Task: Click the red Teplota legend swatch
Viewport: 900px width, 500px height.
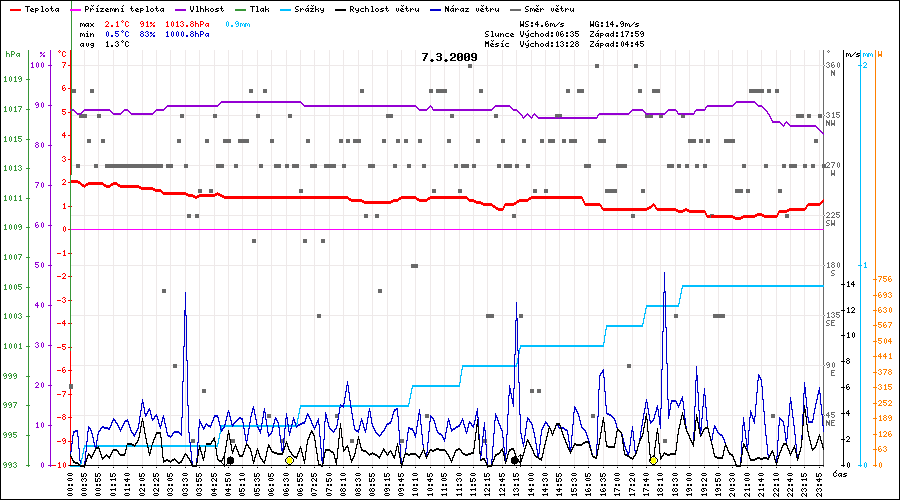Action: point(13,9)
